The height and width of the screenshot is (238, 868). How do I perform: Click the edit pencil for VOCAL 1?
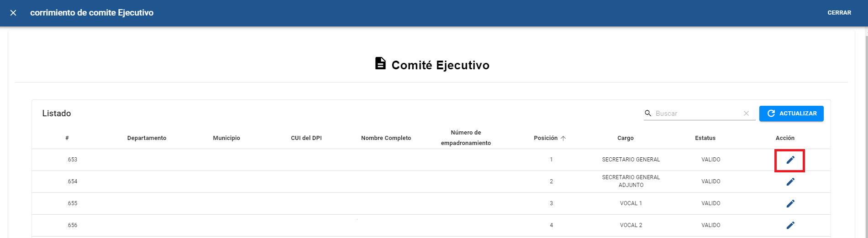[790, 204]
